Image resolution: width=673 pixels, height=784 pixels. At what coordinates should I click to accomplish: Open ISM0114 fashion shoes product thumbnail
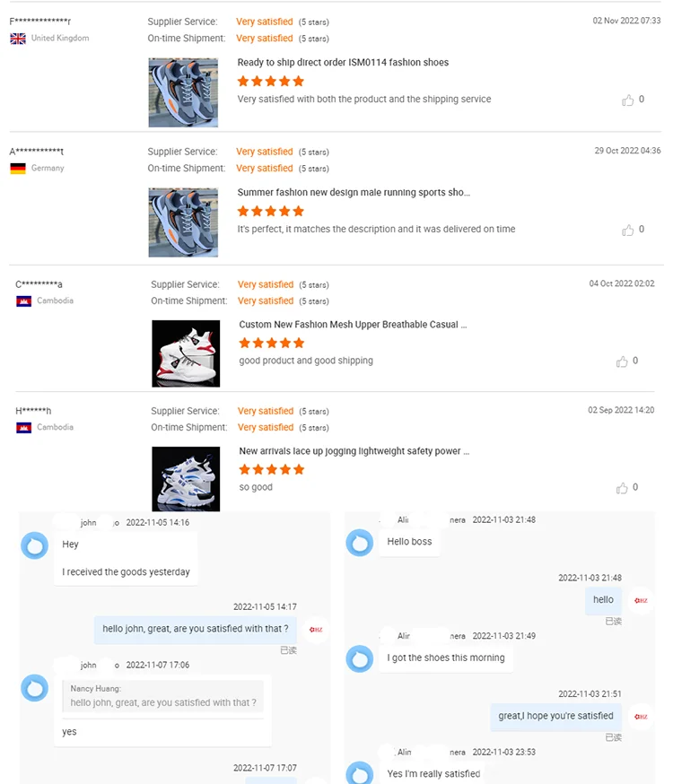point(183,92)
